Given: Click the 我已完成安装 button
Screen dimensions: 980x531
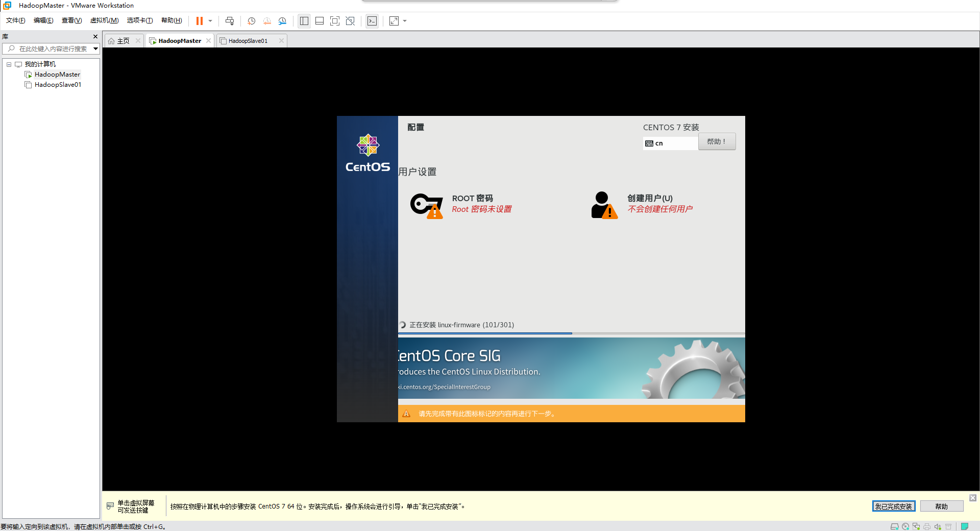Looking at the screenshot, I should [893, 506].
